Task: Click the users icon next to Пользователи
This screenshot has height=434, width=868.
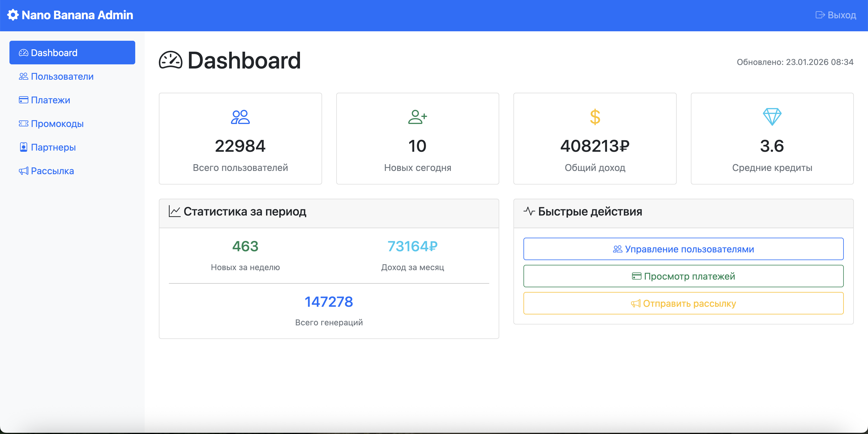Action: [x=23, y=76]
